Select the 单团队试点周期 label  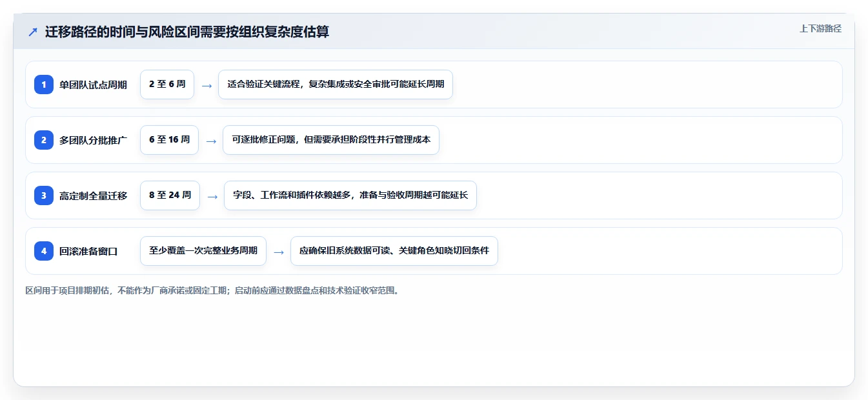(93, 85)
